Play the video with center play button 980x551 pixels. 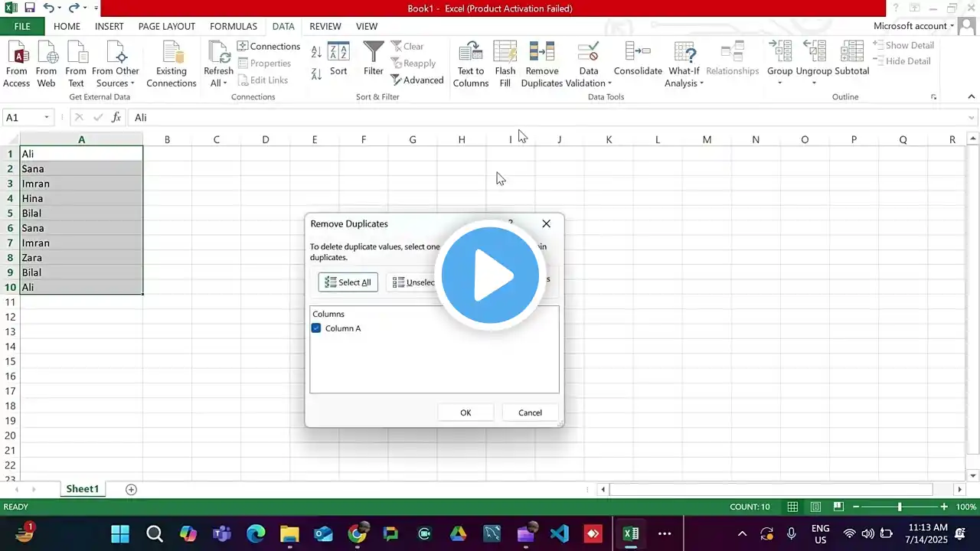490,275
